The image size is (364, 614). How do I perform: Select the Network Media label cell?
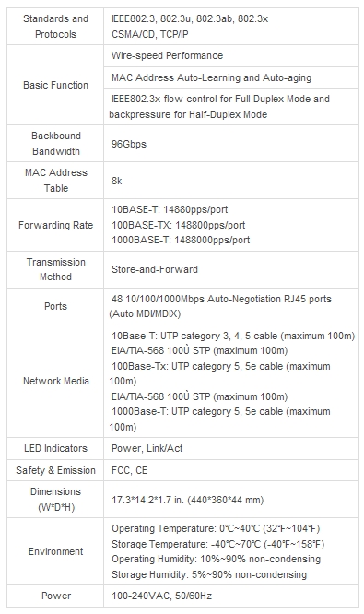click(55, 381)
